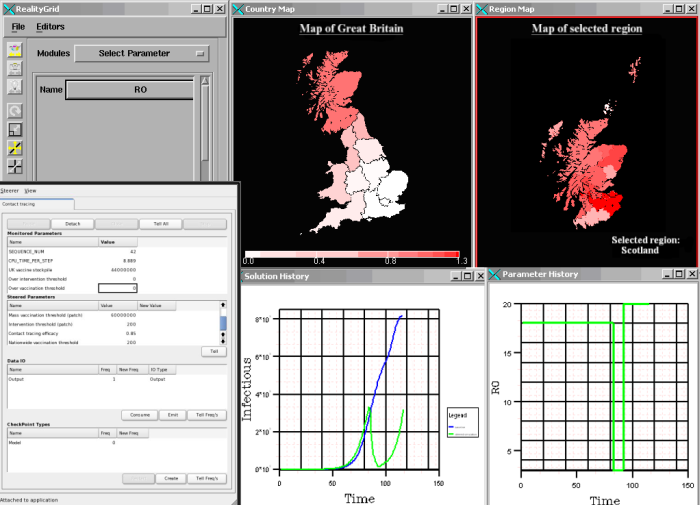Click the yellow cross axes icon in RealityGrid toolbar

(x=15, y=148)
